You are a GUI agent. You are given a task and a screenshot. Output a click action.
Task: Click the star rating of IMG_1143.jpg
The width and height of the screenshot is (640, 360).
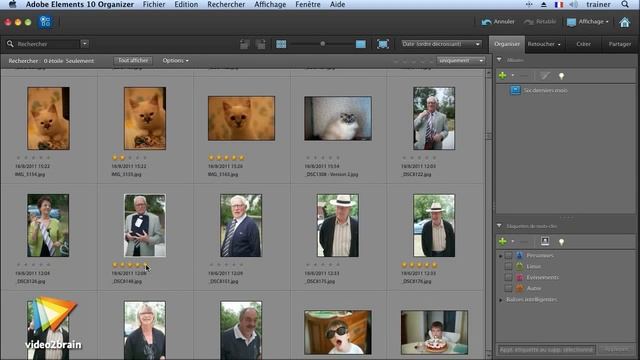pos(227,158)
